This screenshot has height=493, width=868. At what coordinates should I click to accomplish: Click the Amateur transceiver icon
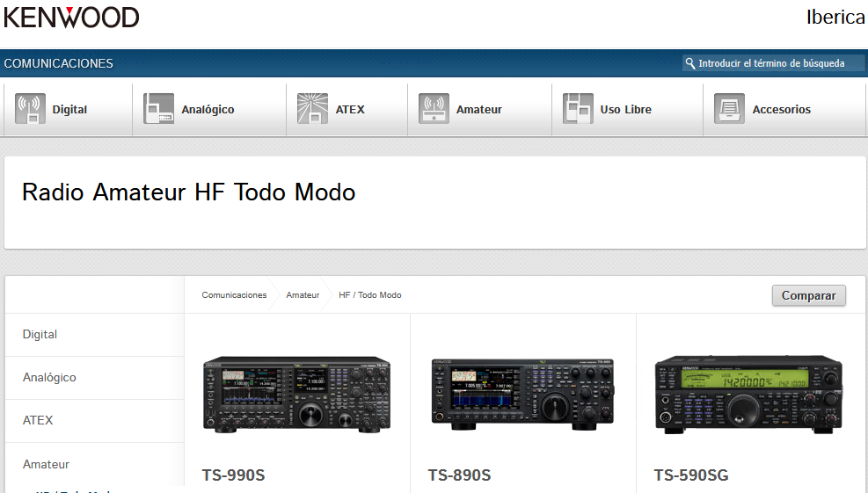coord(434,110)
